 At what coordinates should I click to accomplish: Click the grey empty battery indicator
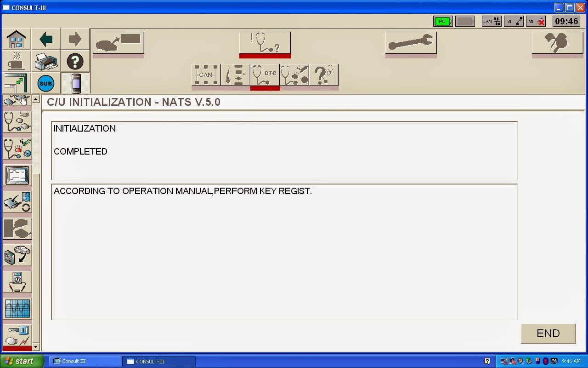[x=465, y=21]
